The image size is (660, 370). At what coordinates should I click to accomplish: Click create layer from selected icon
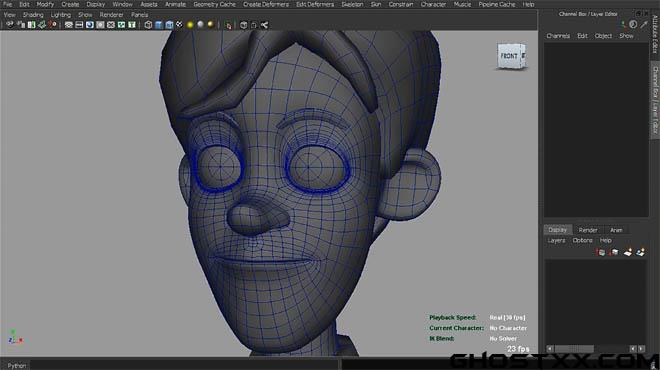641,252
